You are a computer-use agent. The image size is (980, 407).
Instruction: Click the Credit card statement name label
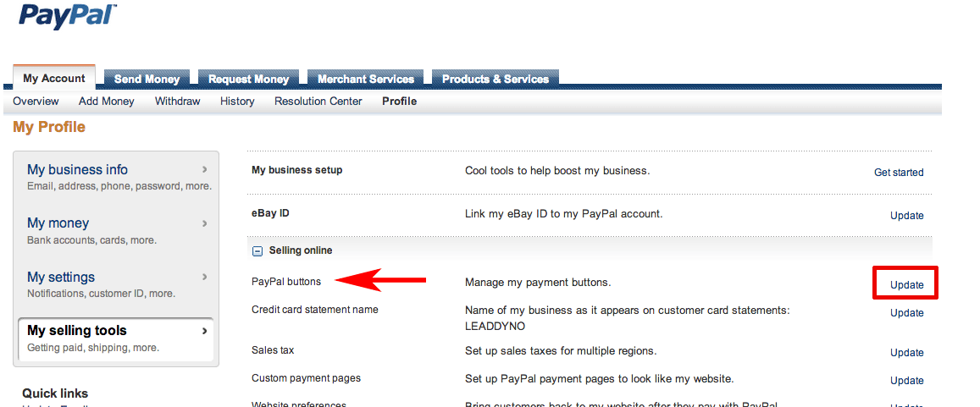point(315,309)
